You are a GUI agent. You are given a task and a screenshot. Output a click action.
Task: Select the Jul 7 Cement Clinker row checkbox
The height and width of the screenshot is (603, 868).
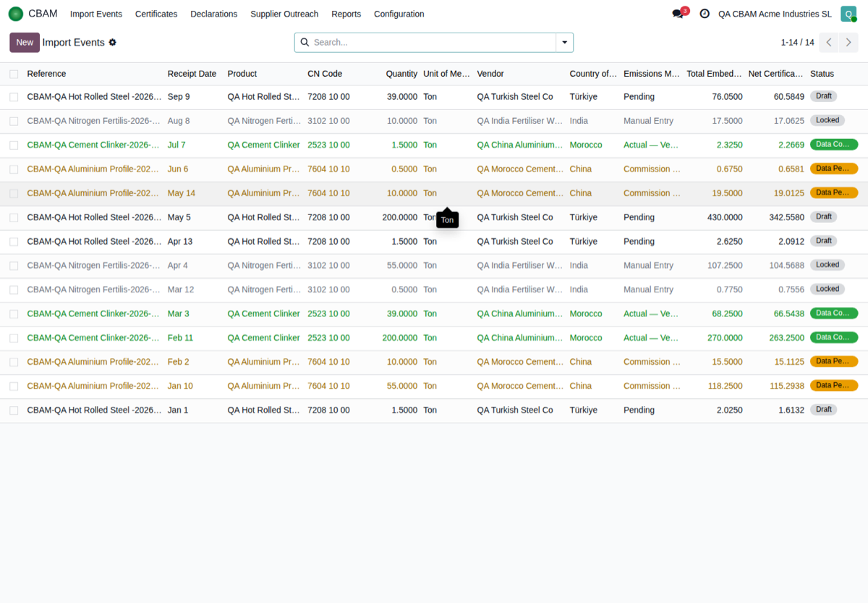(x=14, y=145)
